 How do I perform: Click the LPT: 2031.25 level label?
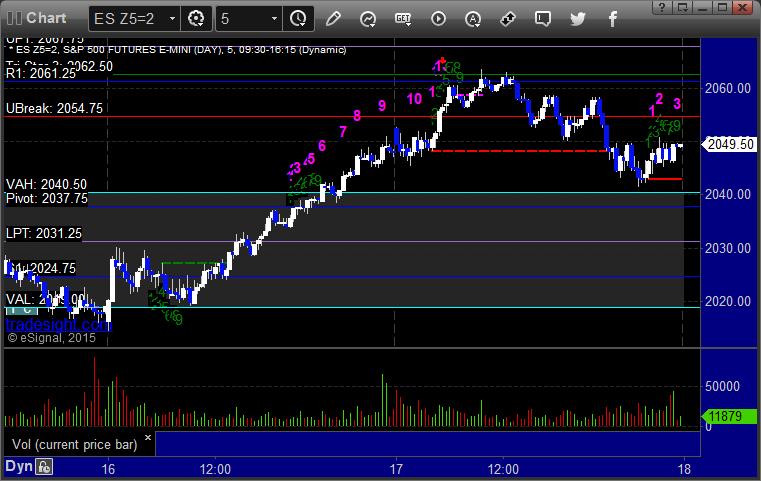pyautogui.click(x=44, y=233)
